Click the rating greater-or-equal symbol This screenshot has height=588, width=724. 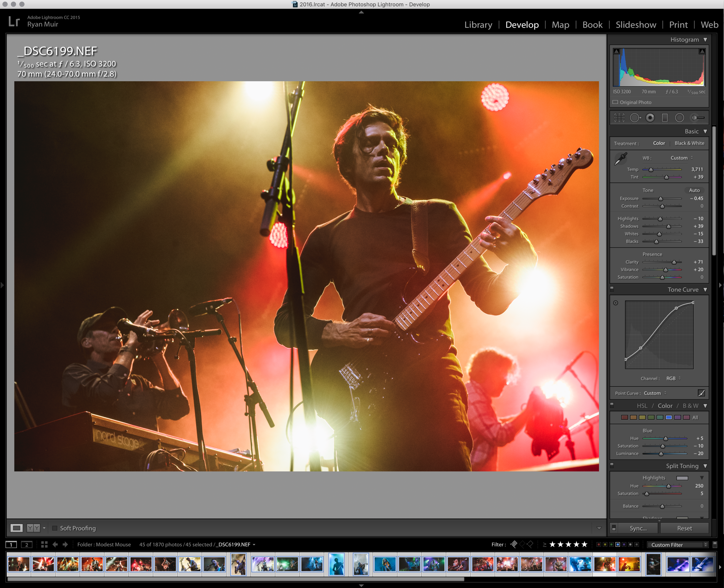tap(544, 545)
